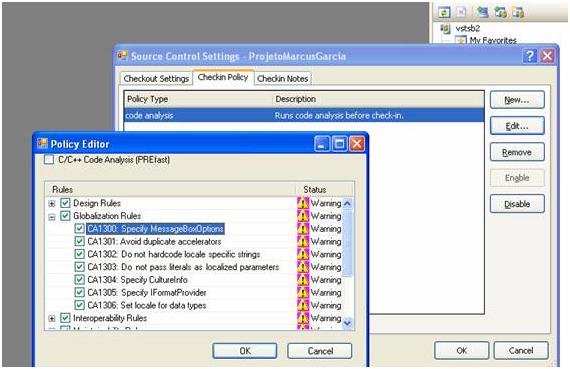The image size is (570, 369).
Task: Click the refresh icon in Team Explorer toolbar
Action: [x=444, y=12]
